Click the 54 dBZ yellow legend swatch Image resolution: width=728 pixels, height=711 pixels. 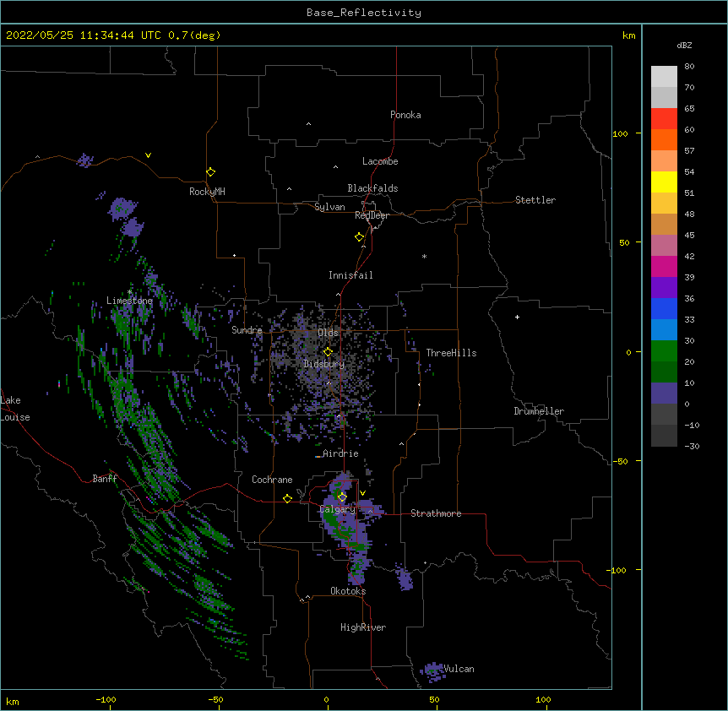[664, 182]
